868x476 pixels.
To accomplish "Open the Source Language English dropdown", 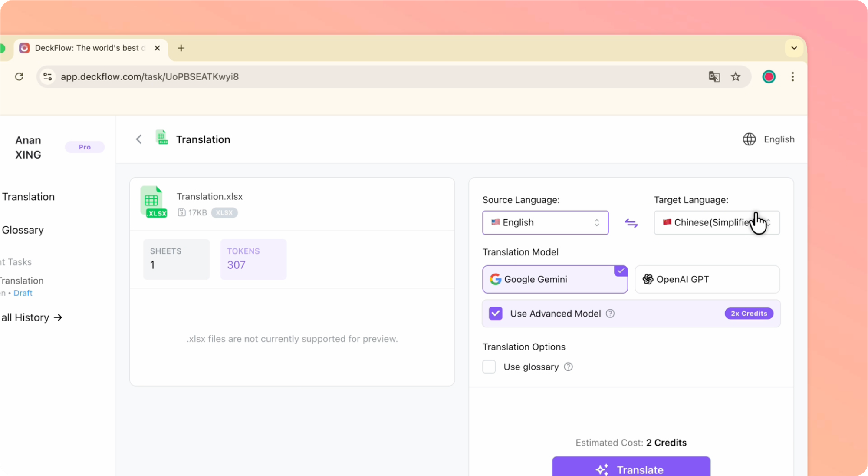I will (545, 223).
